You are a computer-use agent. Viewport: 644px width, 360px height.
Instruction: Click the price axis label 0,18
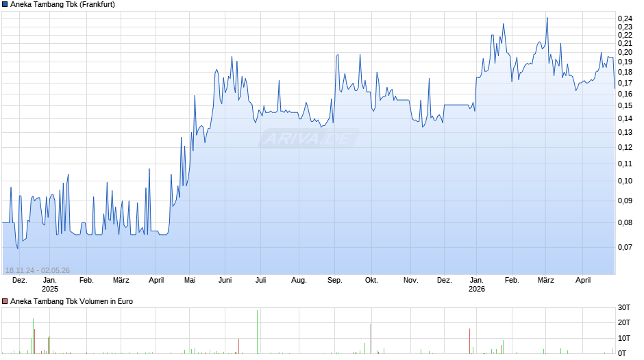[625, 73]
